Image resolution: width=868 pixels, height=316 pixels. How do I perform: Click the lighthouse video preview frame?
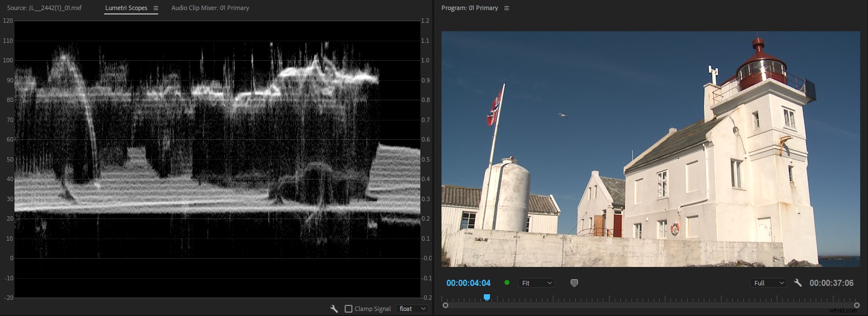coord(650,148)
